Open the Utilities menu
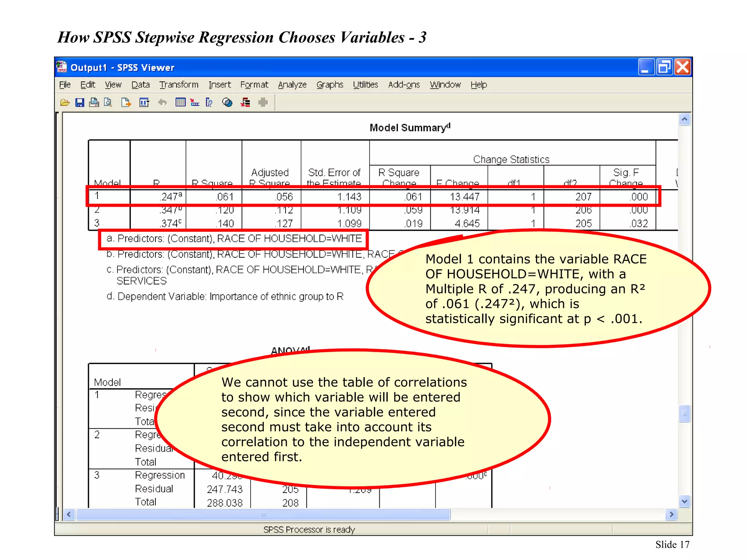The image size is (747, 560). tap(365, 85)
